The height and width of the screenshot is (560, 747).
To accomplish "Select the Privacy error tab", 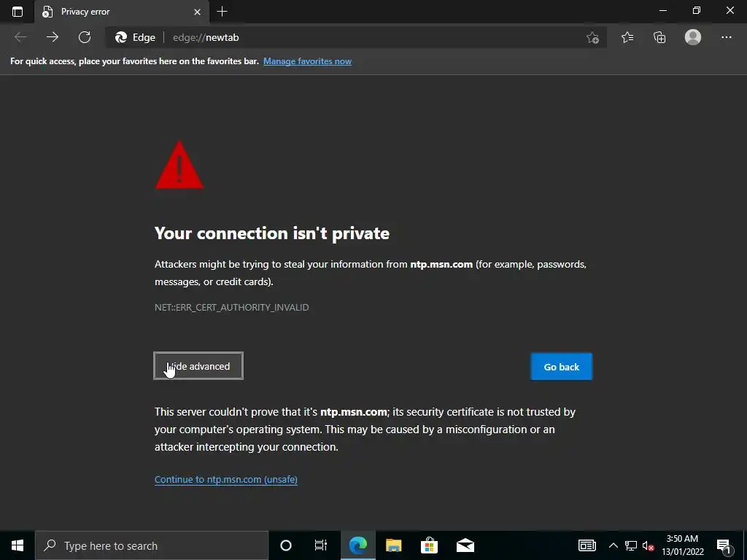I will click(122, 12).
